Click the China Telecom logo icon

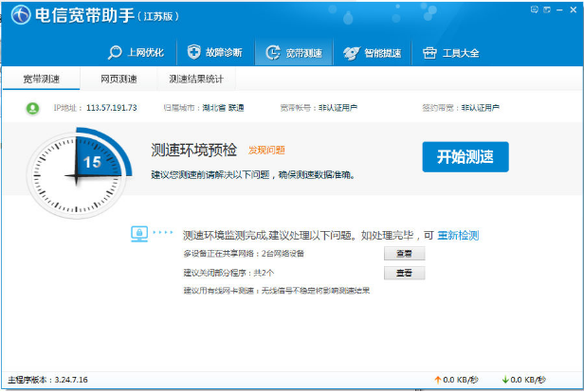[21, 15]
